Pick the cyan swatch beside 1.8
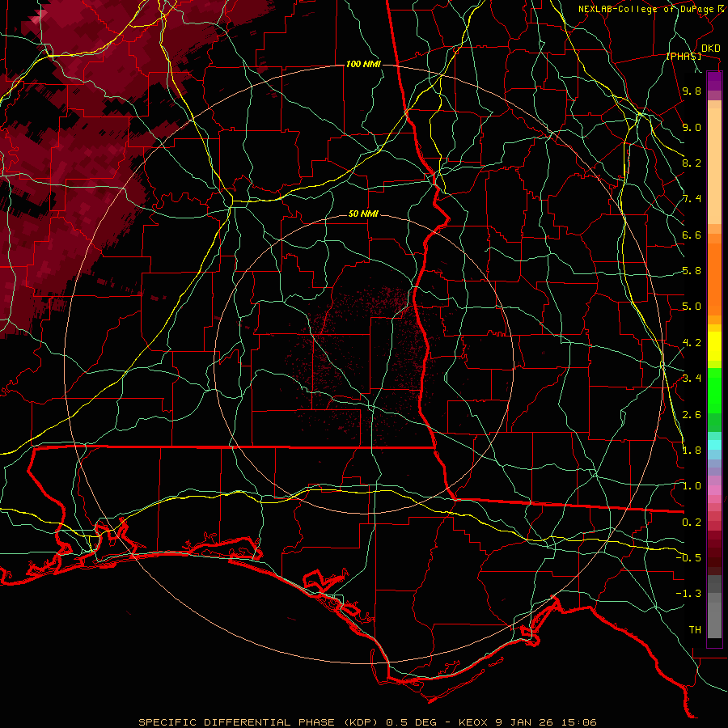 (714, 445)
